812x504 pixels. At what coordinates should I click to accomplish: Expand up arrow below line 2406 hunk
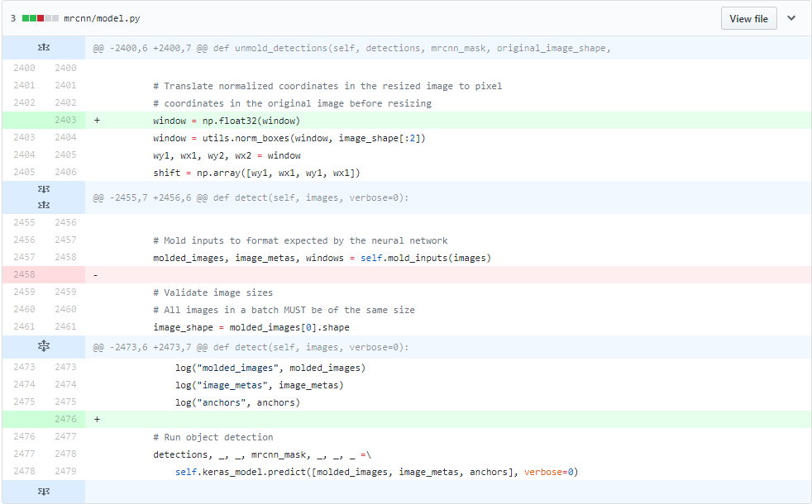44,206
